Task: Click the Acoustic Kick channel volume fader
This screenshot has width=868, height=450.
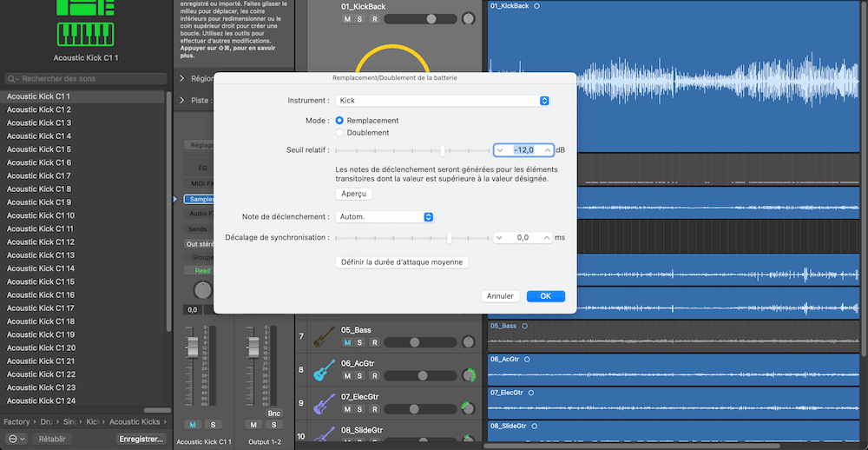Action: point(193,347)
